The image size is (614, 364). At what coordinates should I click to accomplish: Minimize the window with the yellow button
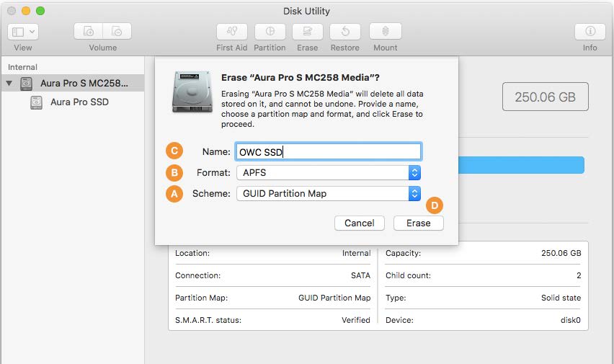coord(26,11)
